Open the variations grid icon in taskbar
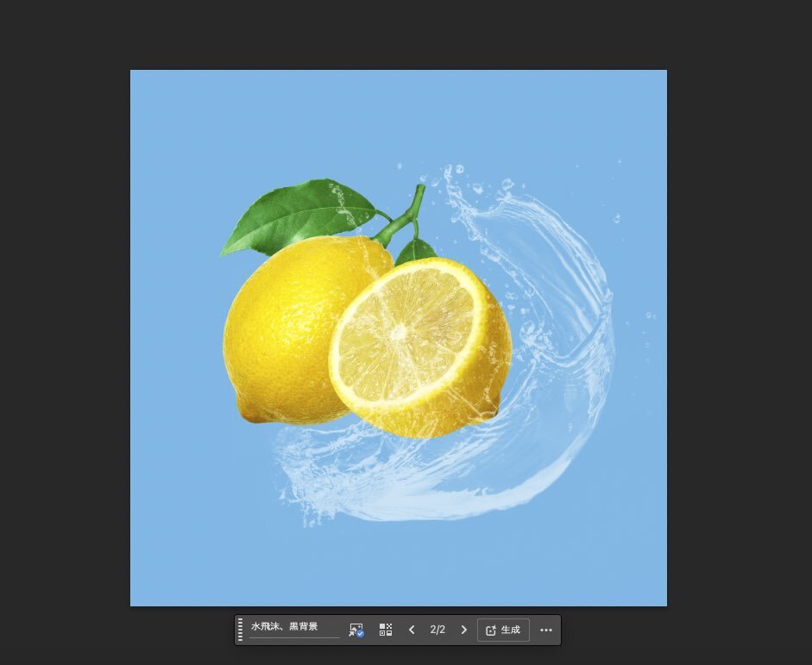This screenshot has height=665, width=812. pyautogui.click(x=386, y=630)
